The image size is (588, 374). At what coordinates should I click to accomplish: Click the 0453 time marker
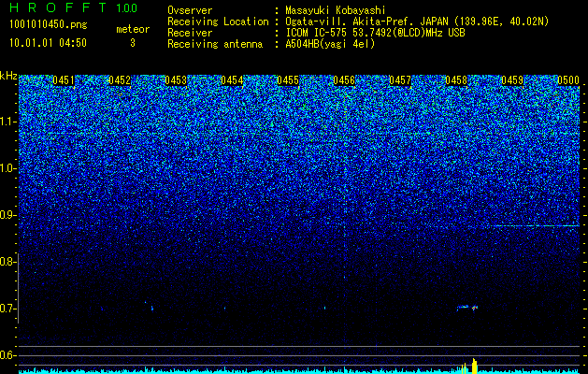point(176,80)
